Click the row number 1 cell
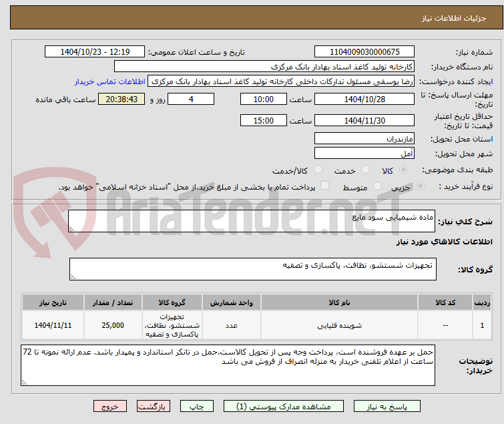The height and width of the screenshot is (424, 504). pyautogui.click(x=482, y=325)
